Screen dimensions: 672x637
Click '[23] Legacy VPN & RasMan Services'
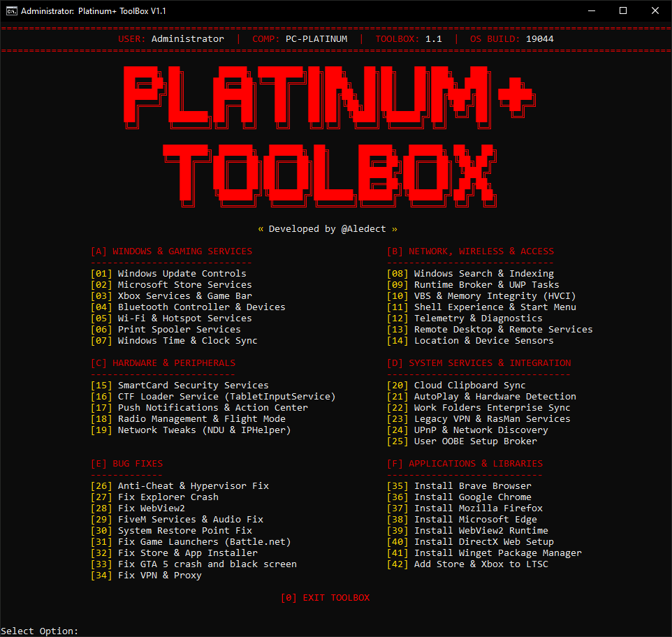(x=479, y=418)
